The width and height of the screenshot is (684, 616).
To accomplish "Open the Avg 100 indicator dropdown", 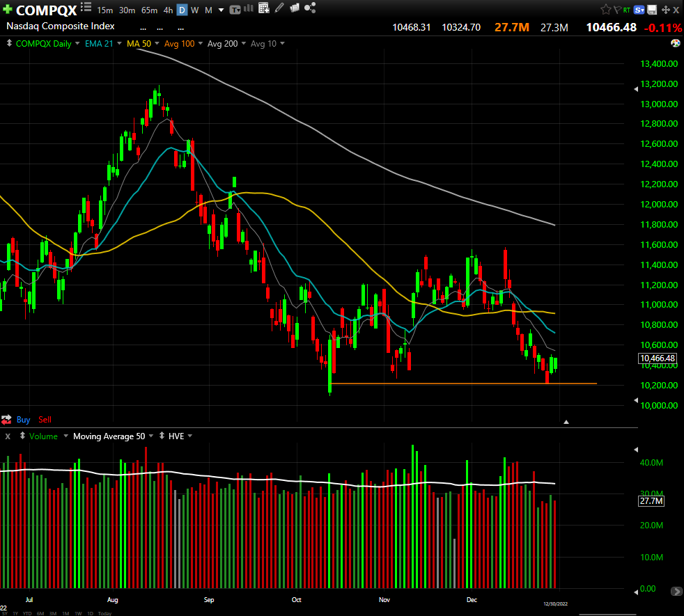I will [x=200, y=43].
